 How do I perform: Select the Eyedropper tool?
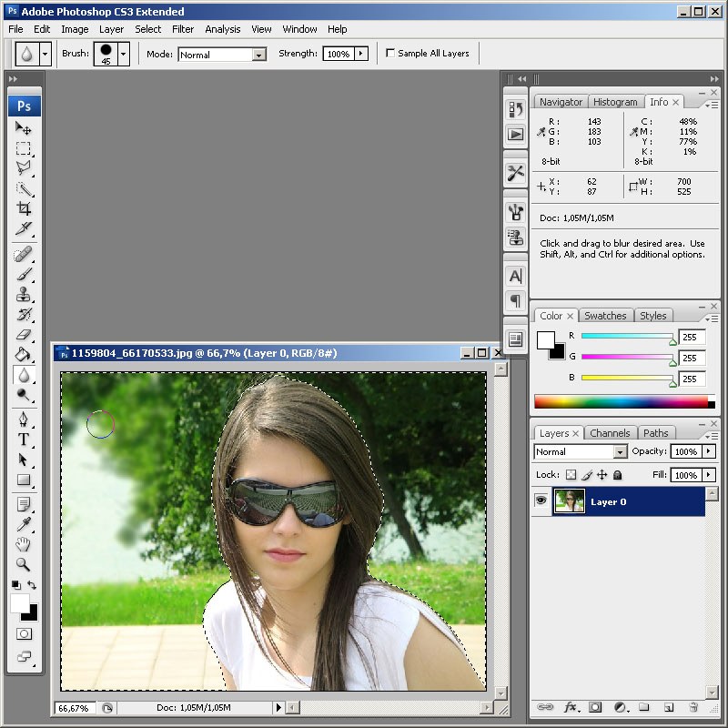(24, 524)
